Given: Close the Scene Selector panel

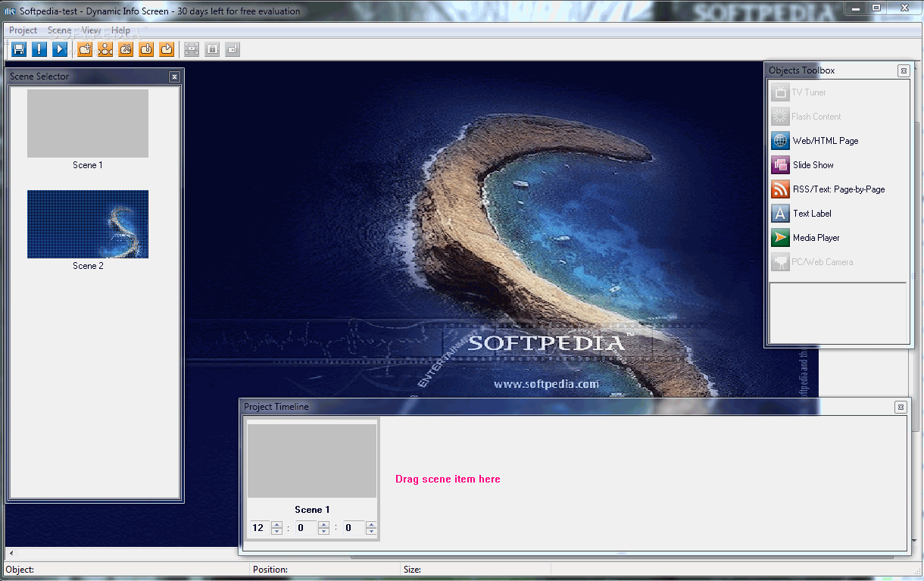Looking at the screenshot, I should pos(174,77).
